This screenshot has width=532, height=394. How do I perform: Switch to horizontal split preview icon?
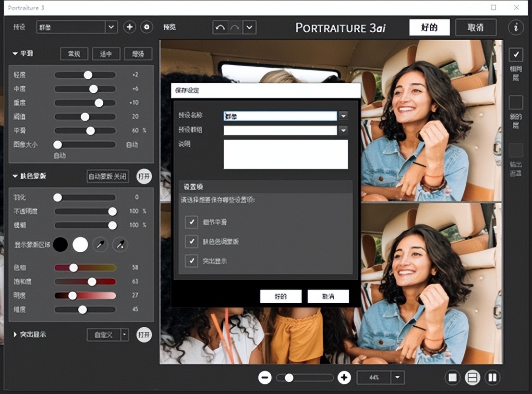coord(472,378)
